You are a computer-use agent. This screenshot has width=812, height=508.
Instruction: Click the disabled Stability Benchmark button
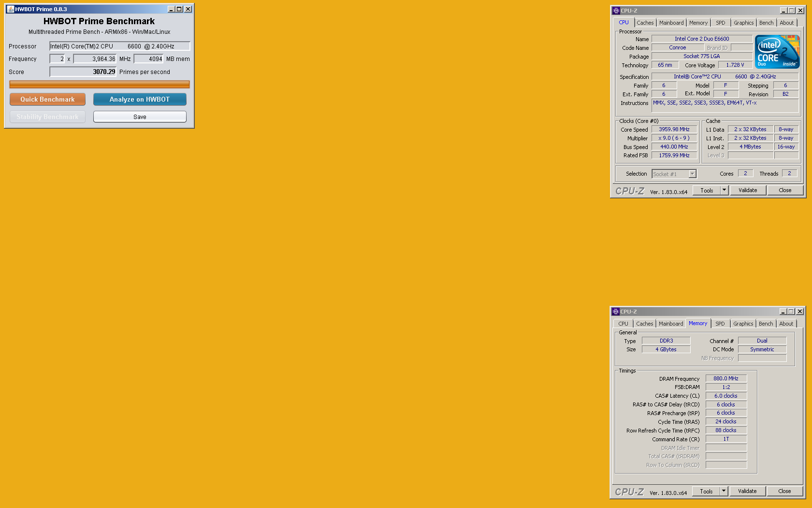(47, 117)
